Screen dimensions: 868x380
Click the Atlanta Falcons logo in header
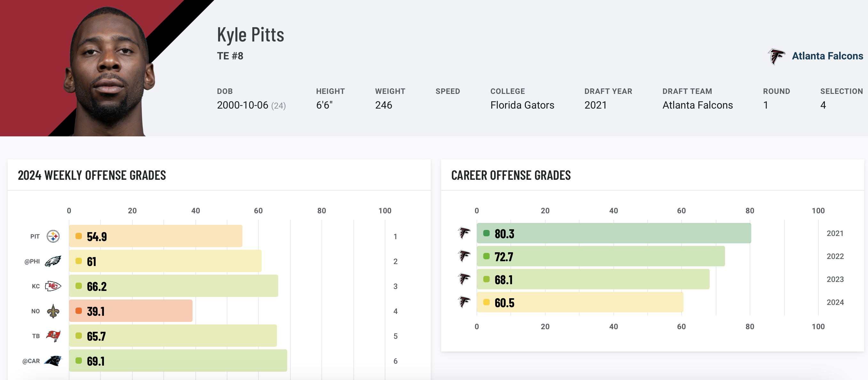coord(776,56)
